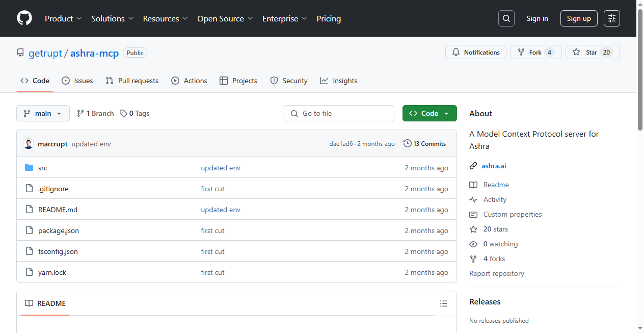Open the marcrupt author link

(x=52, y=144)
